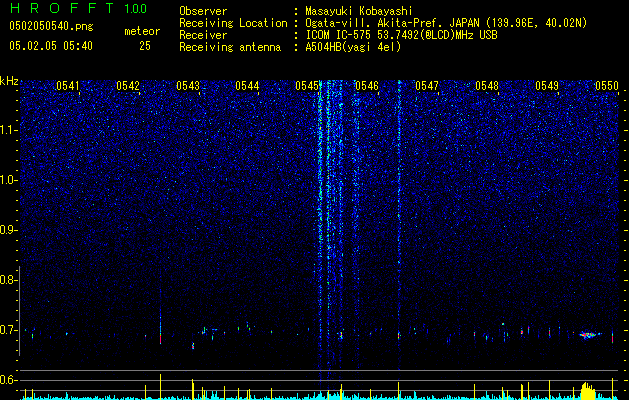Click the 0.9 kHz axis label
629x400 pixels.
(x=8, y=230)
